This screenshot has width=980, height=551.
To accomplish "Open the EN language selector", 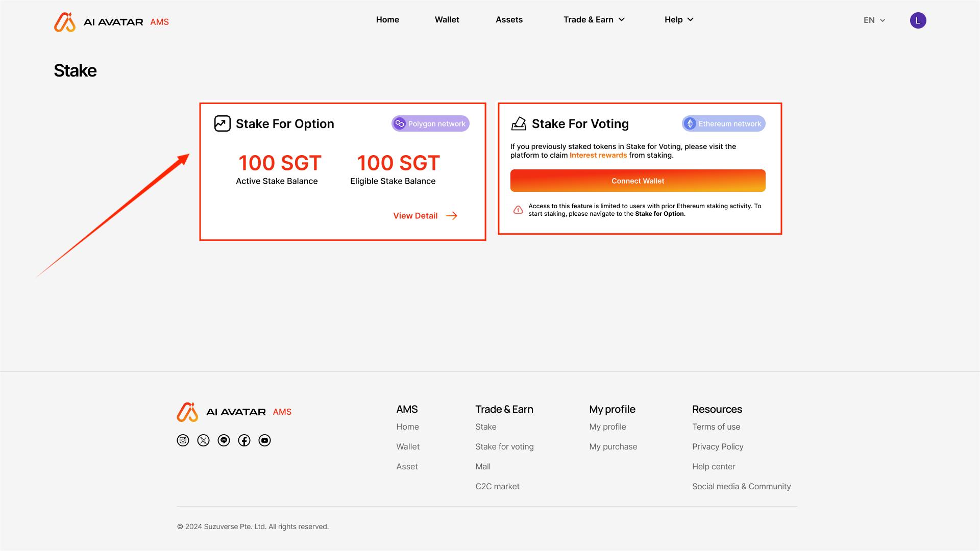I will point(874,20).
